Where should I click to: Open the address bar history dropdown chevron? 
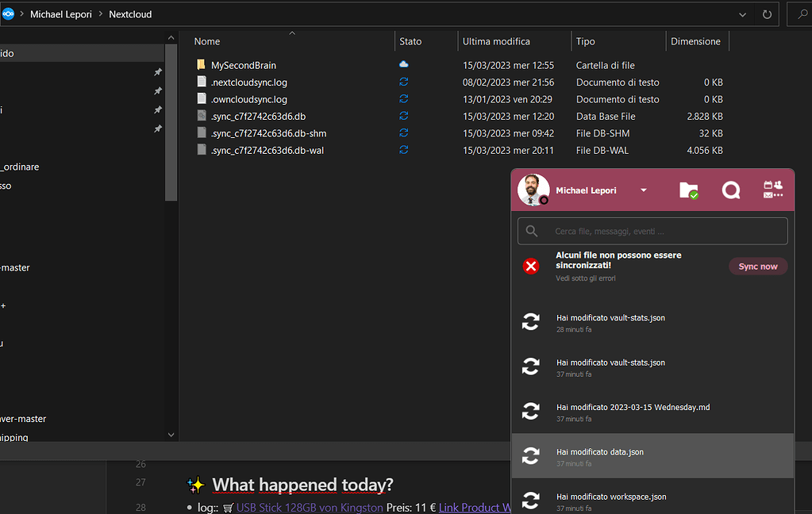pos(741,13)
